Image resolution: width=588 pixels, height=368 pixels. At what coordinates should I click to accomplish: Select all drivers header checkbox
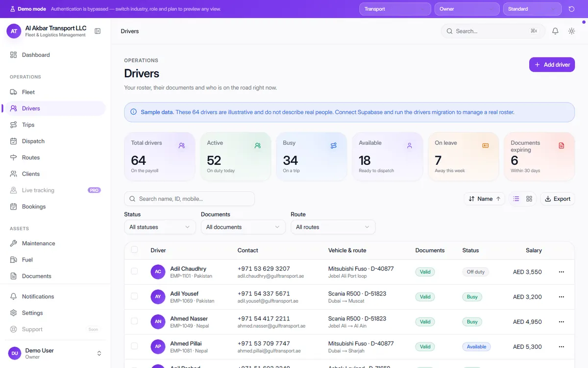(x=134, y=250)
